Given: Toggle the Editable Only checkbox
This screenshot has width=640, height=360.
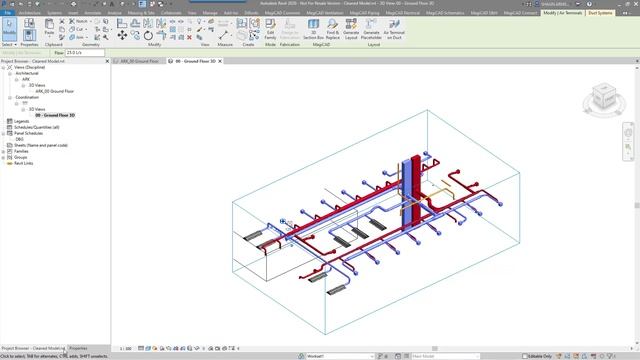Looking at the screenshot, I should pyautogui.click(x=525, y=356).
